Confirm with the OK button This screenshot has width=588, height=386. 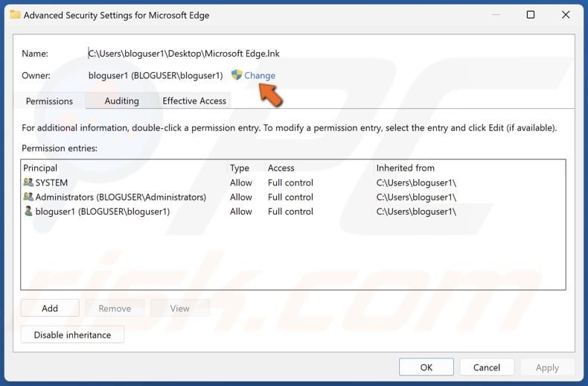[x=426, y=367]
